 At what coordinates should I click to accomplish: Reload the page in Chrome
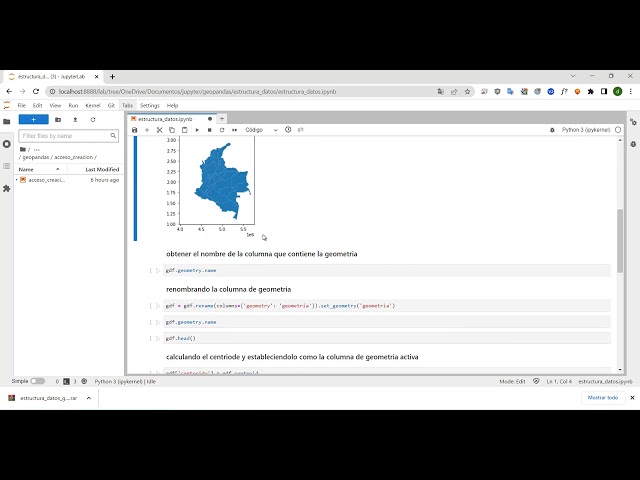click(x=36, y=91)
